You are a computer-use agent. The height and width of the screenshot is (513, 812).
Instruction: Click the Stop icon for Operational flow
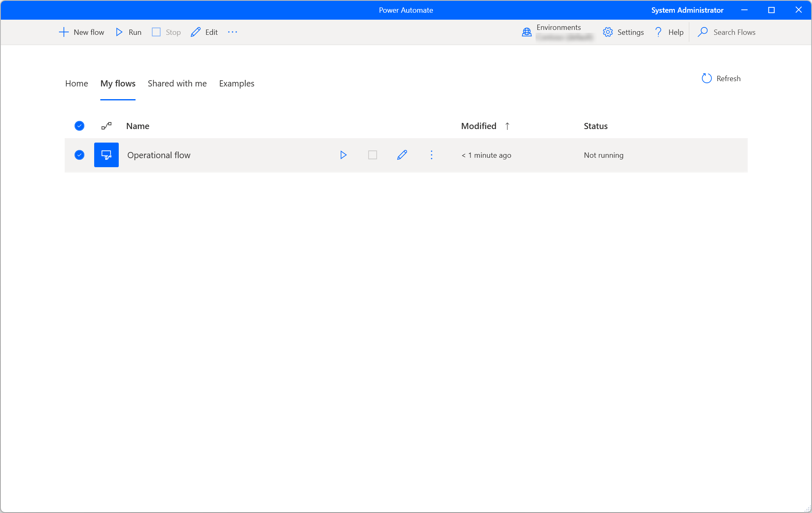pos(373,155)
